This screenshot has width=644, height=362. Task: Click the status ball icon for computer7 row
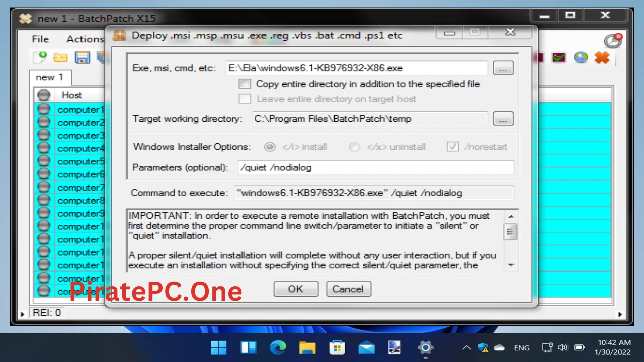pyautogui.click(x=44, y=187)
